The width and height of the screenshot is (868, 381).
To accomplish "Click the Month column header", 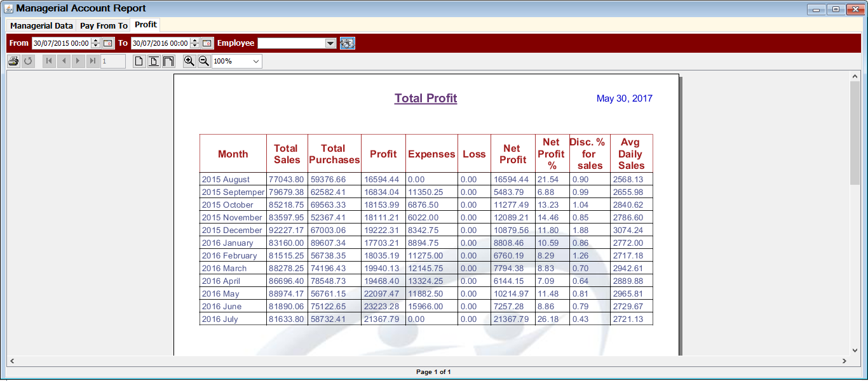I will point(233,154).
